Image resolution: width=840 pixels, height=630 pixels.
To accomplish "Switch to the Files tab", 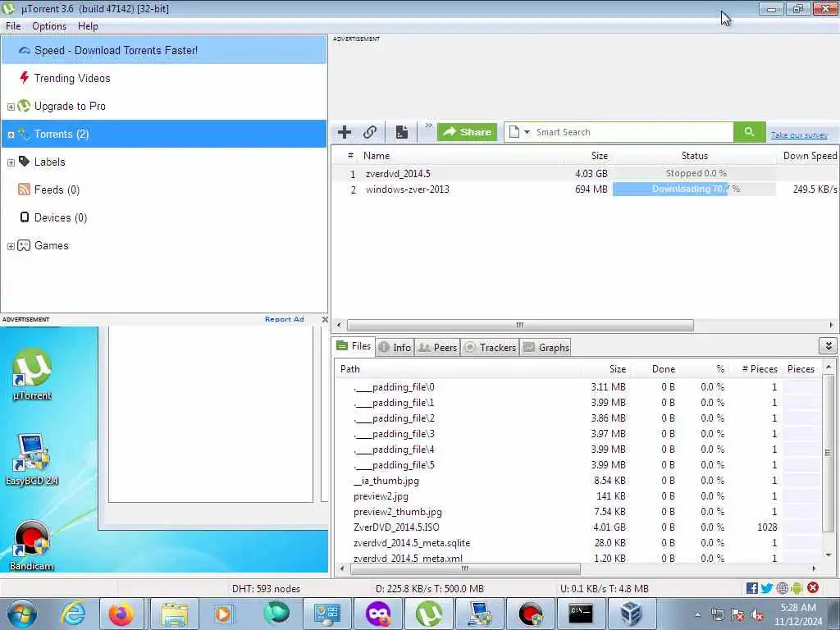I will tap(354, 347).
